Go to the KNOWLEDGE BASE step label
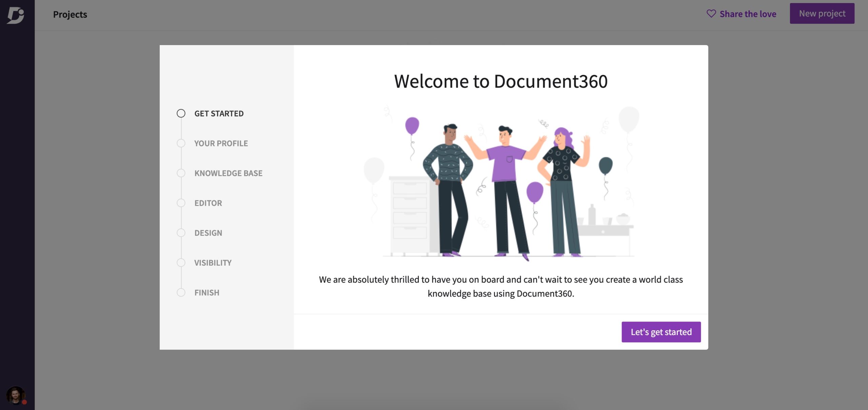 [228, 173]
